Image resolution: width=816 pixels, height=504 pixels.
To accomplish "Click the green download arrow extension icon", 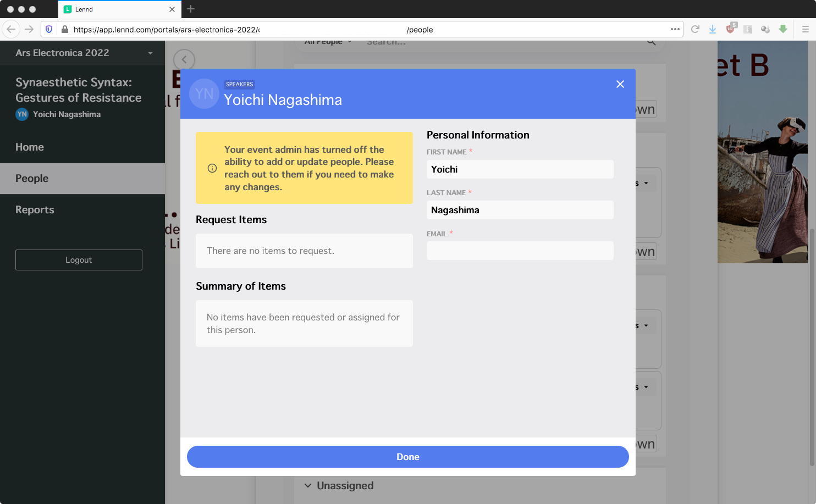I will coord(783,29).
